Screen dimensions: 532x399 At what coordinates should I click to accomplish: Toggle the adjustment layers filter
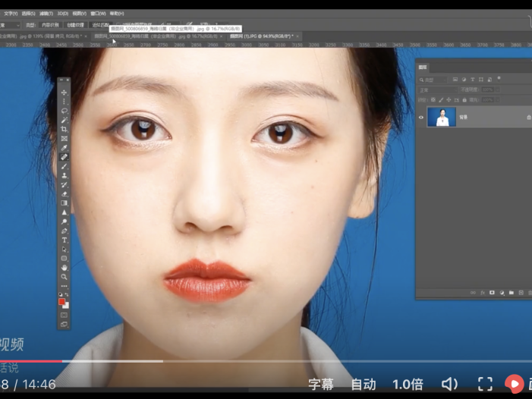[x=464, y=80]
